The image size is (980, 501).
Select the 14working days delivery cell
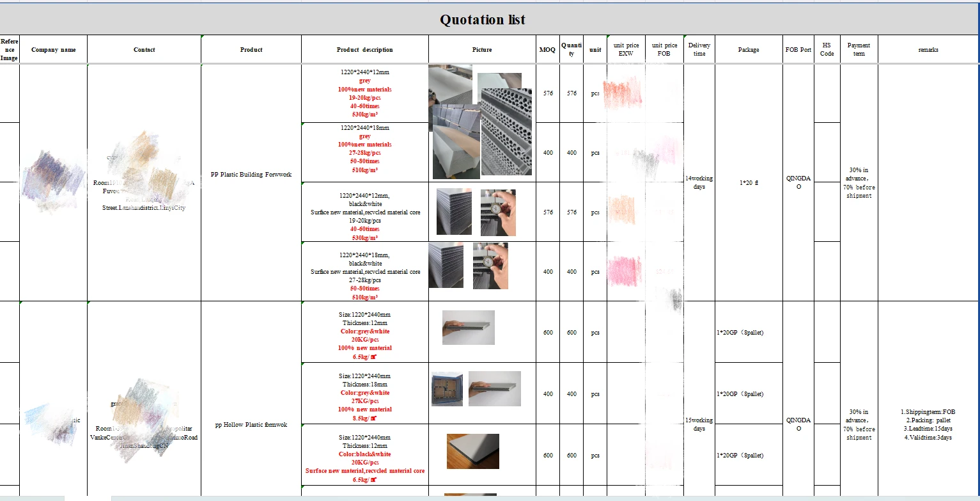pos(699,182)
